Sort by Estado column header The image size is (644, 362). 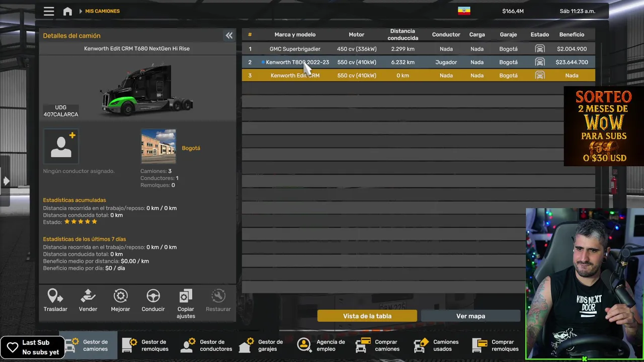pyautogui.click(x=539, y=35)
